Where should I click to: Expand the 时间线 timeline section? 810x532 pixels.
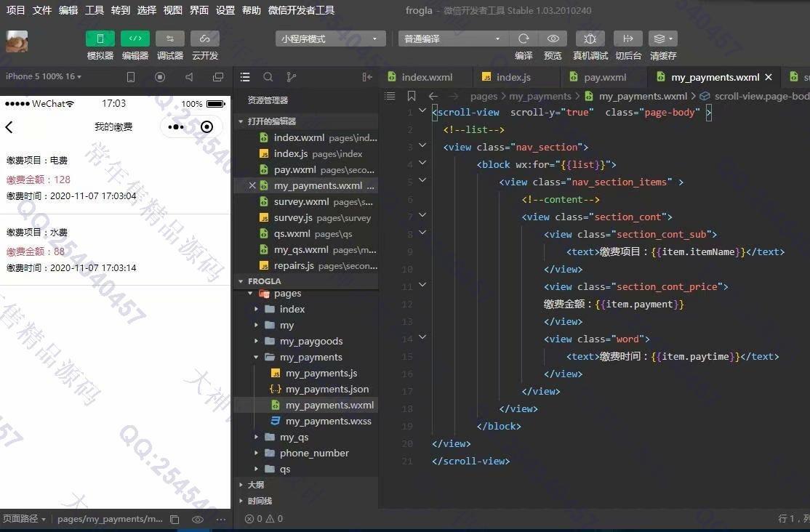241,501
